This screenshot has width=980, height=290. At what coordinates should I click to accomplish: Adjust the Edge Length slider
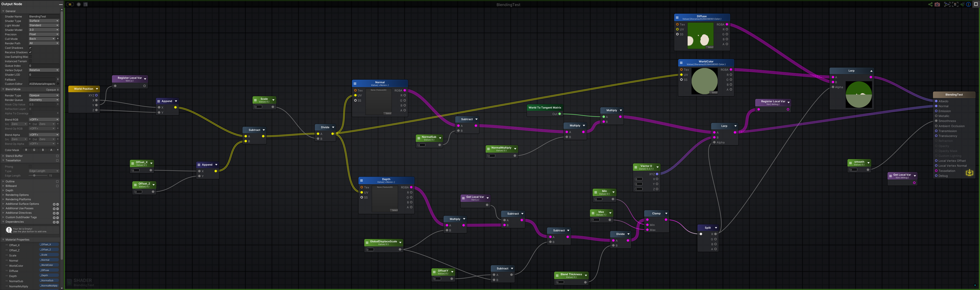(x=38, y=175)
